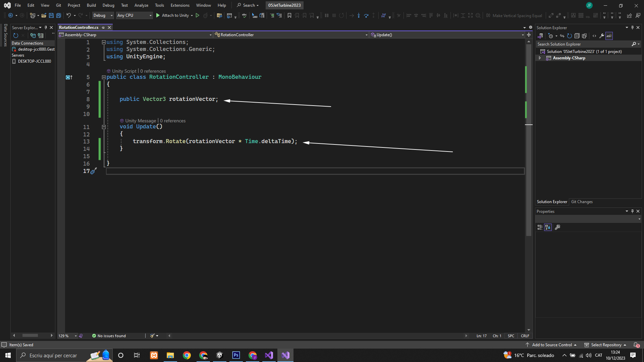Refresh the Solution Explorer view
The width and height of the screenshot is (644, 362).
(x=570, y=36)
